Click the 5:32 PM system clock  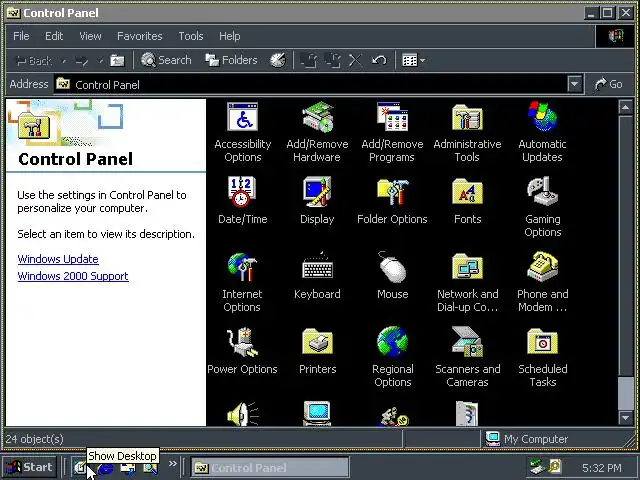602,467
